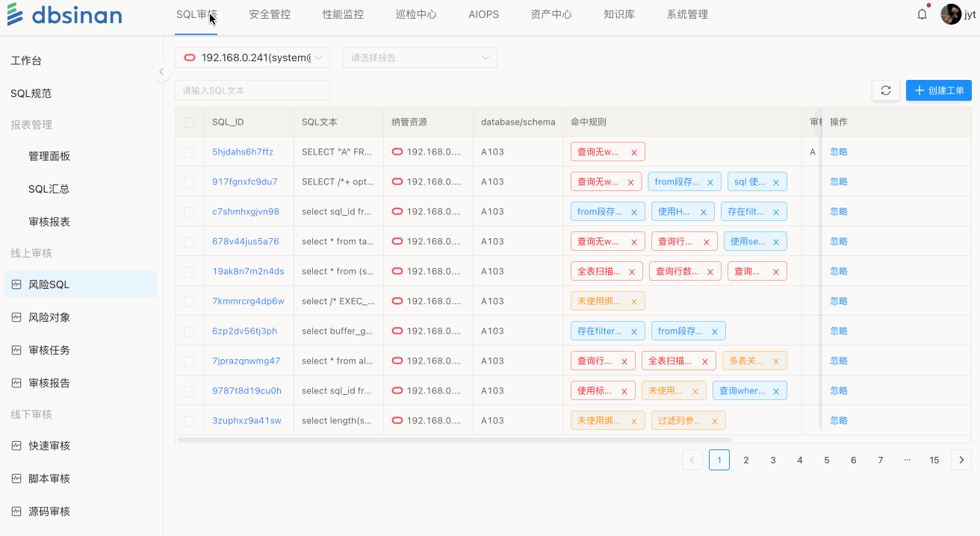980x536 pixels.
Task: Open 审核任务 from the sidebar icon
Action: (16, 350)
